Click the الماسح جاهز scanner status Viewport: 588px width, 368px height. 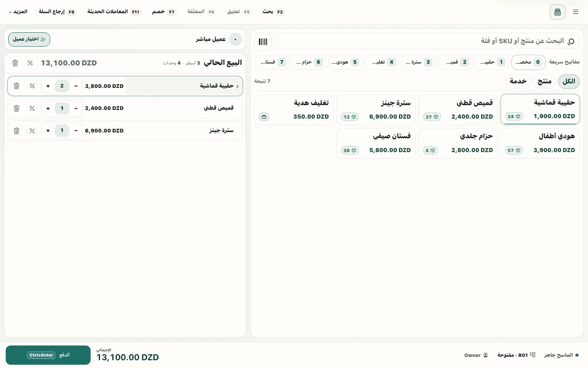[x=561, y=355]
